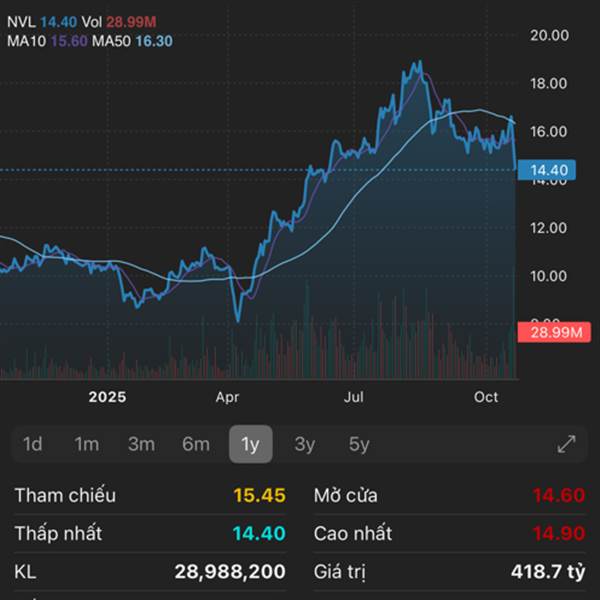The image size is (600, 600).
Task: Tap the NVL ticker symbol label
Action: pos(21,21)
